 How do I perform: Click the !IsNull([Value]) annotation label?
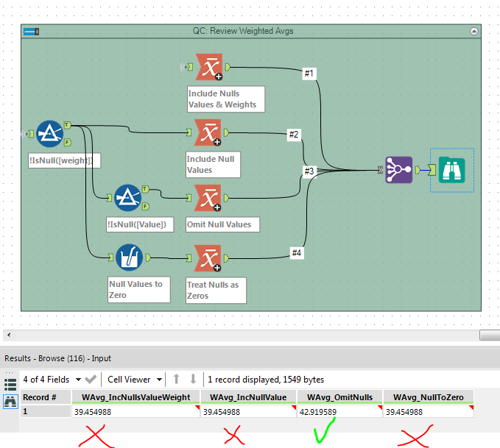(x=140, y=224)
